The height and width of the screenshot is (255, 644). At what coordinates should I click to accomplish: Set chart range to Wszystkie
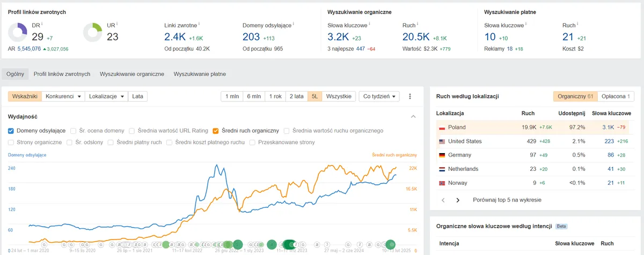point(339,96)
